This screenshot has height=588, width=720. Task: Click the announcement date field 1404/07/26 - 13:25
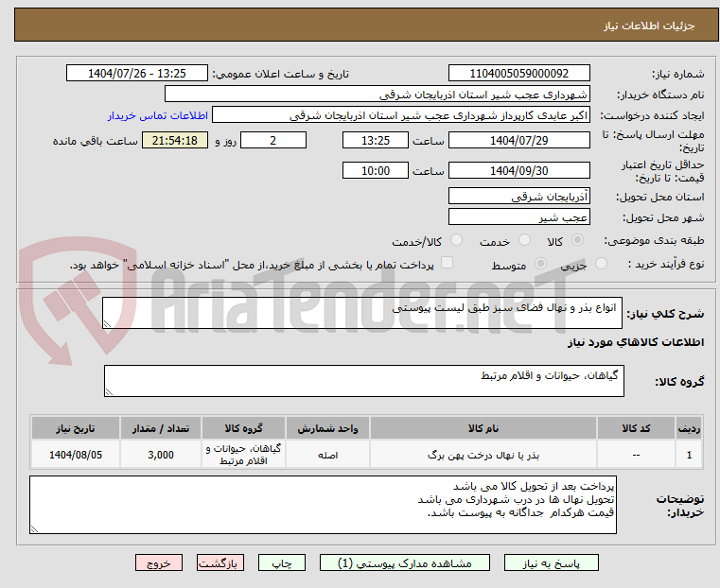pos(137,74)
